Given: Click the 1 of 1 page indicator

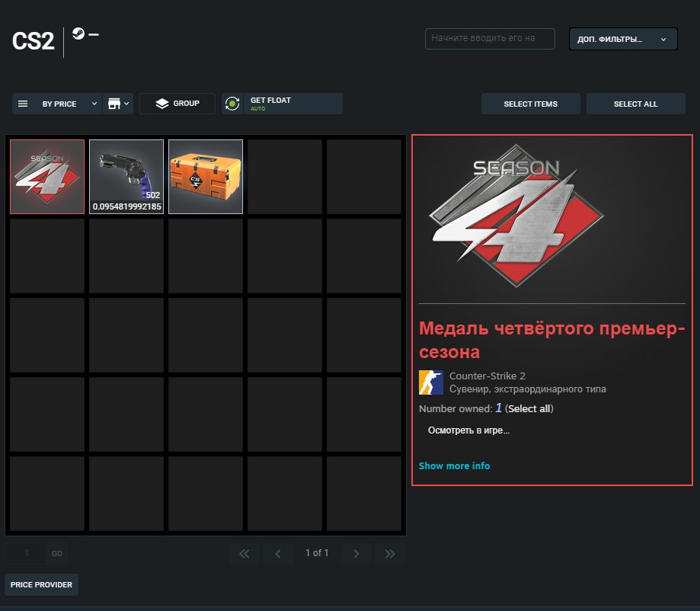Looking at the screenshot, I should [317, 553].
